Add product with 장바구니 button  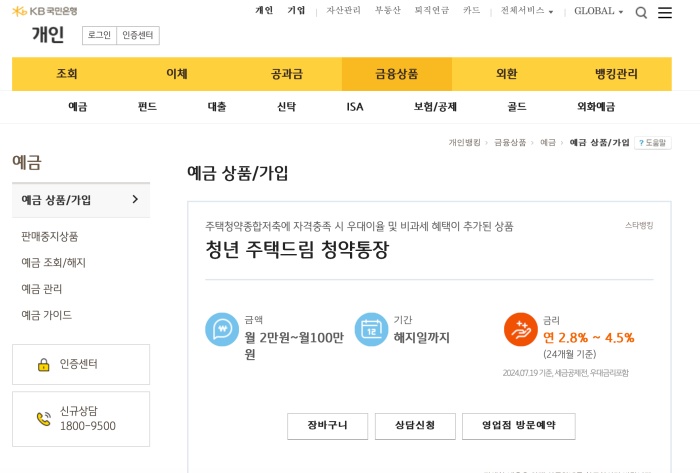coord(327,426)
